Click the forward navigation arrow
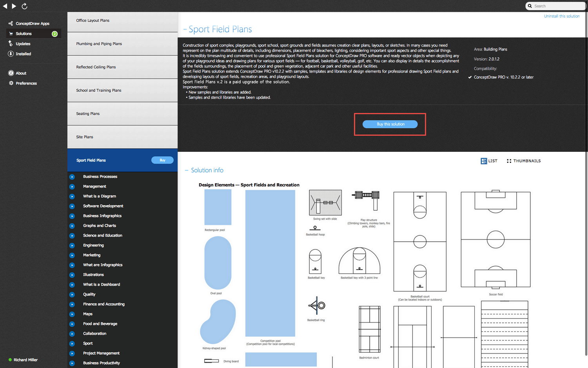Viewport: 588px width, 368px height. point(14,6)
